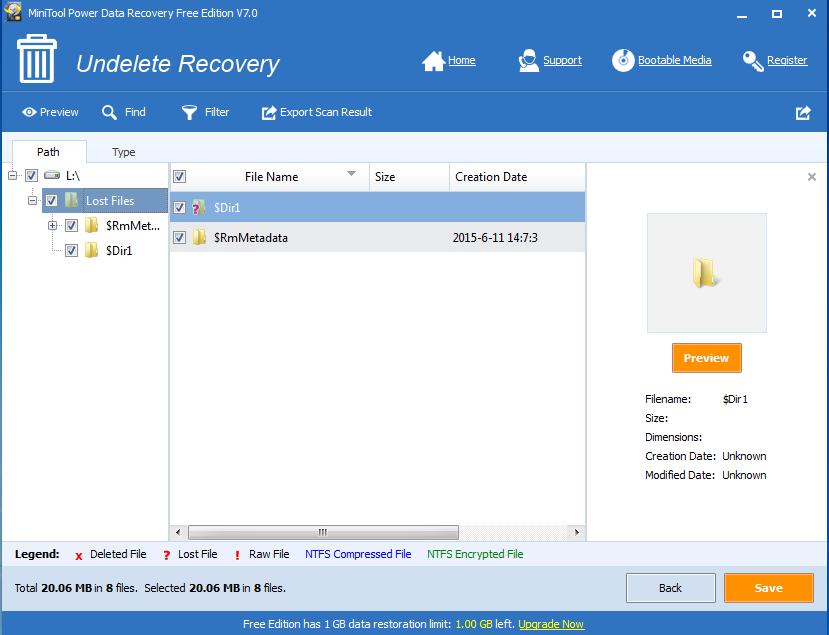Click the Filter toolbar label
The height and width of the screenshot is (635, 829).
tap(217, 112)
